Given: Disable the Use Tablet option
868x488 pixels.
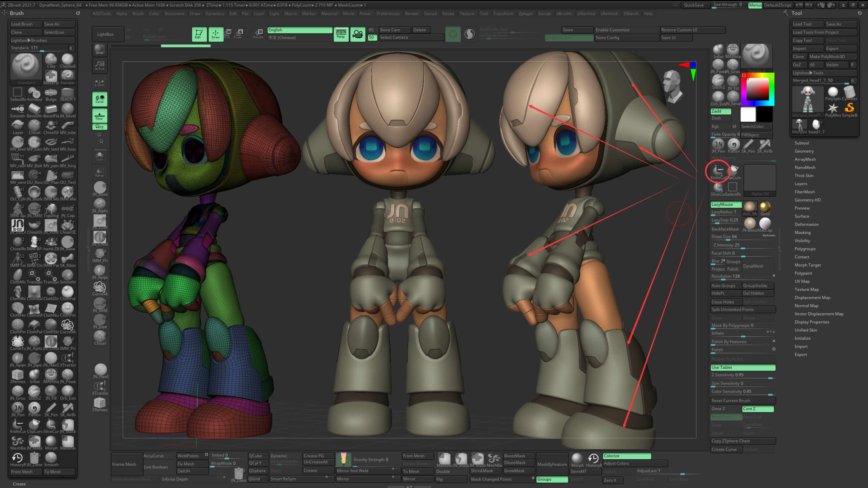Looking at the screenshot, I should (743, 367).
